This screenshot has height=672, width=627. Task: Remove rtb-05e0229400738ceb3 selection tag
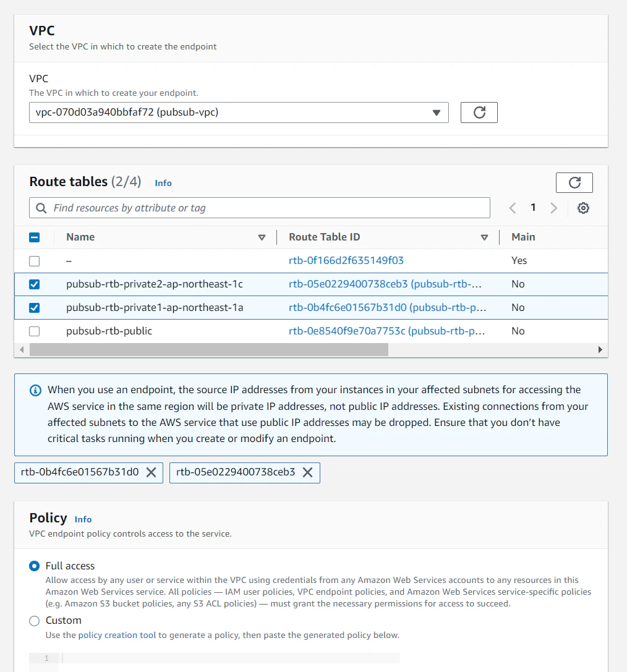click(x=308, y=472)
